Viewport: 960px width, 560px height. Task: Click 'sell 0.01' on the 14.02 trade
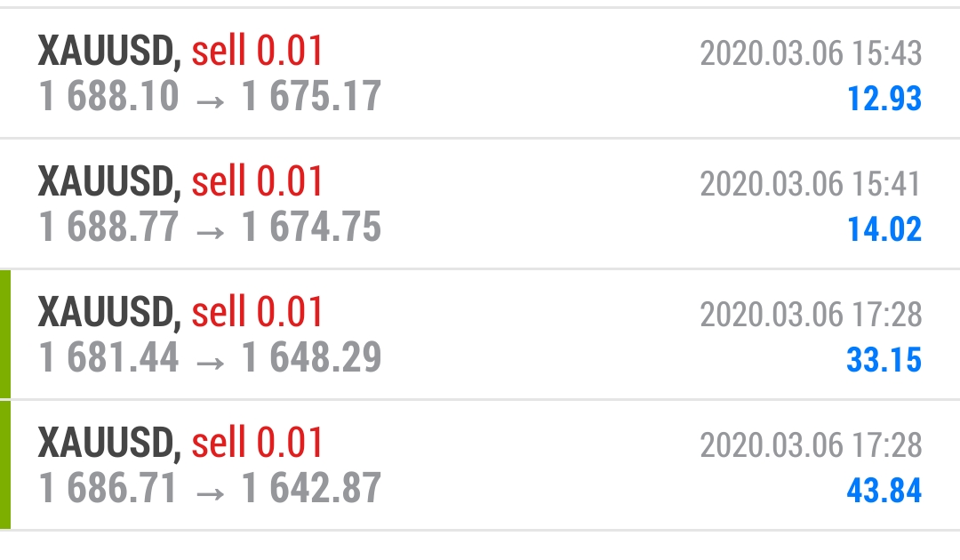tap(257, 181)
